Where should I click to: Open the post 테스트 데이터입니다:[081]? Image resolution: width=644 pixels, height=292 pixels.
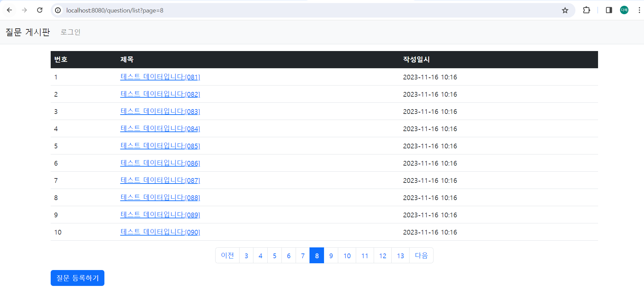(160, 77)
